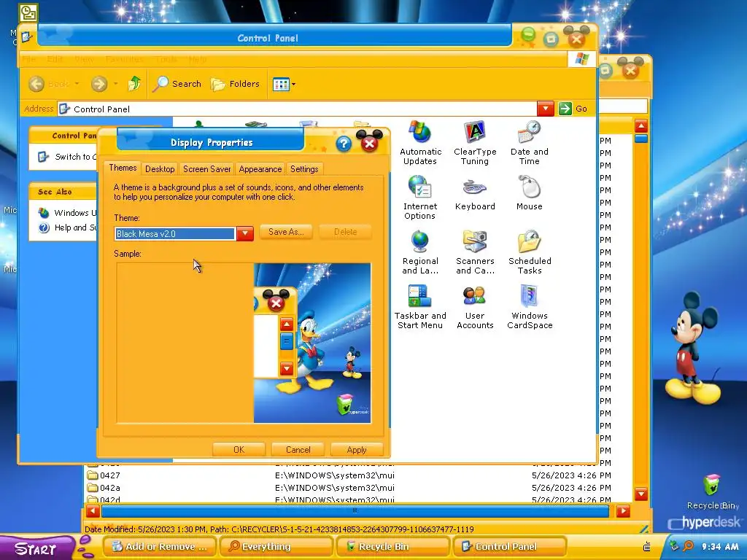Open Automatic Updates in Control Panel

(420, 142)
